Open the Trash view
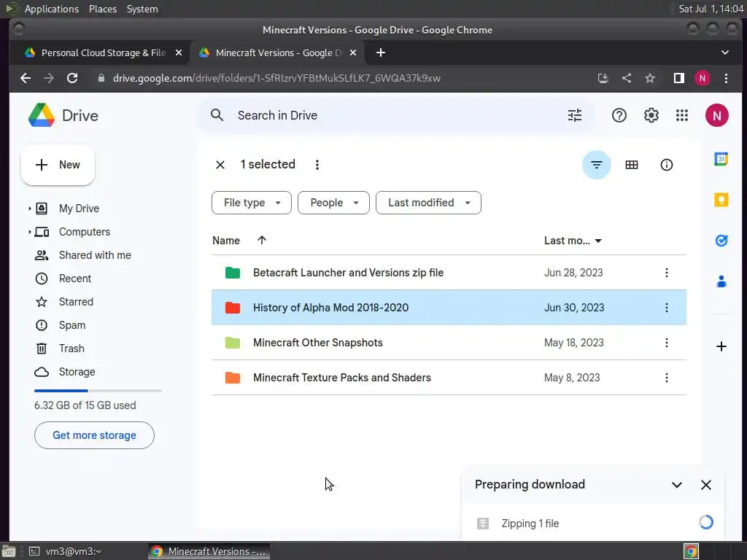Viewport: 747px width, 560px height. 71,349
